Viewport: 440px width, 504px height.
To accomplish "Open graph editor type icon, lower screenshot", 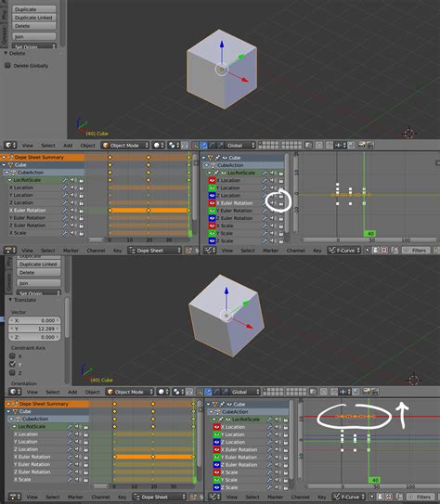I will pyautogui.click(x=214, y=497).
